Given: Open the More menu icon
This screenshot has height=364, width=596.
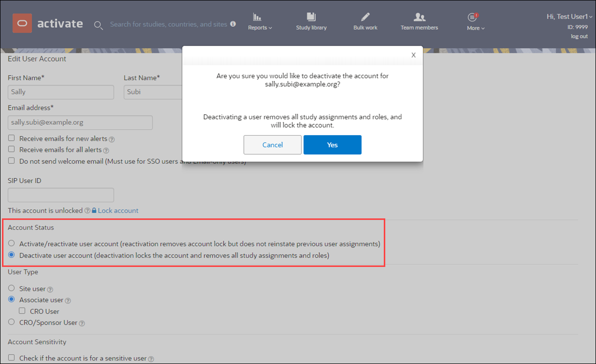Looking at the screenshot, I should pyautogui.click(x=473, y=17).
